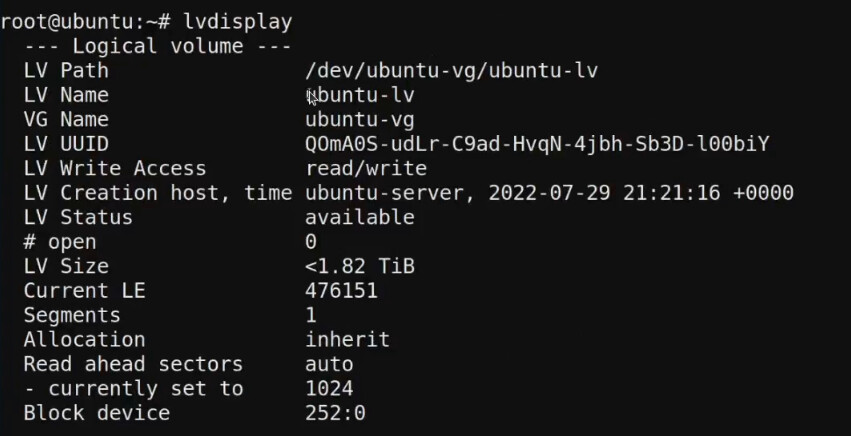Click the root@ubuntu shell prompt
This screenshot has height=436, width=851.
pos(86,22)
